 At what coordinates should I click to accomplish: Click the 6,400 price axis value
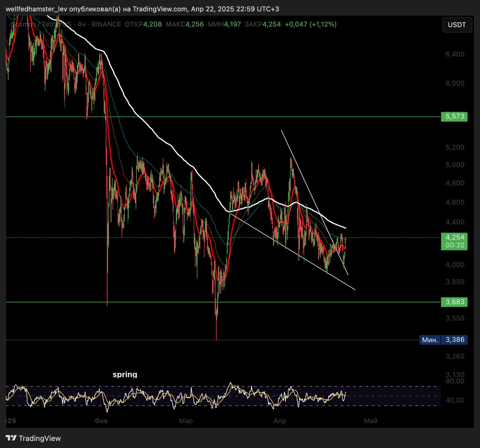tap(454, 54)
